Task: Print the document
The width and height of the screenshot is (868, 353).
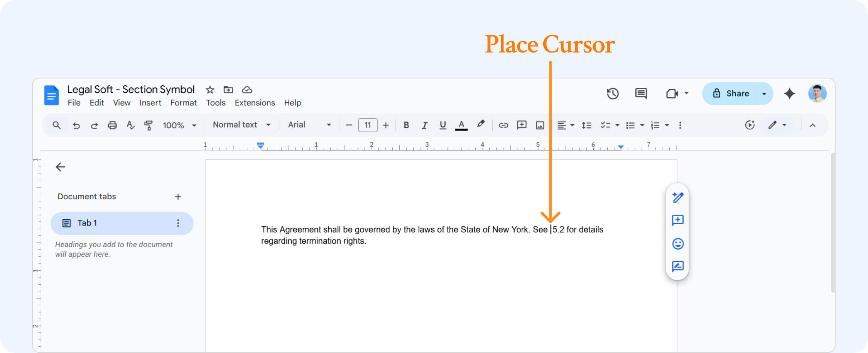Action: coord(112,125)
